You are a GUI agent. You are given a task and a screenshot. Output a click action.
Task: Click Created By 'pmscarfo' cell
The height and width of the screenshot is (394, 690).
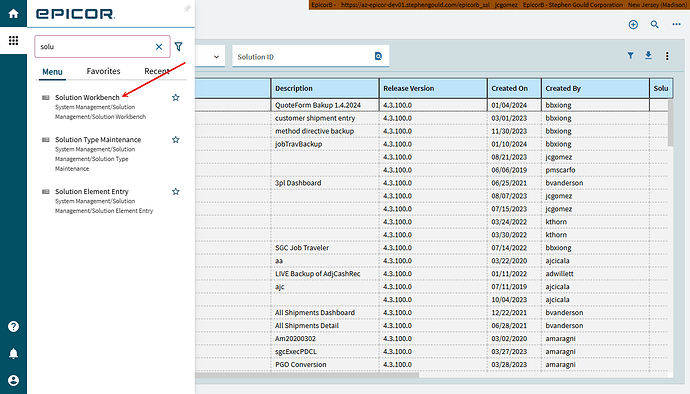point(595,170)
